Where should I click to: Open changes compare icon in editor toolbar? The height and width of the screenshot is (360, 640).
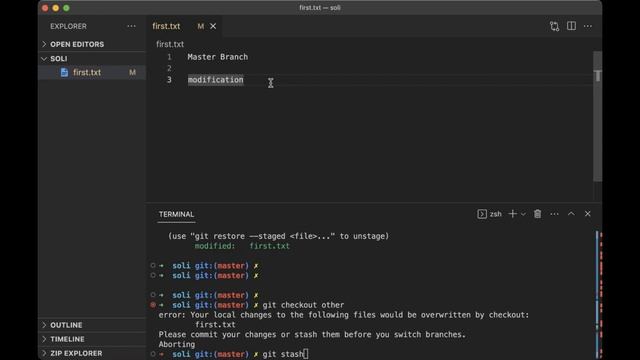[554, 26]
